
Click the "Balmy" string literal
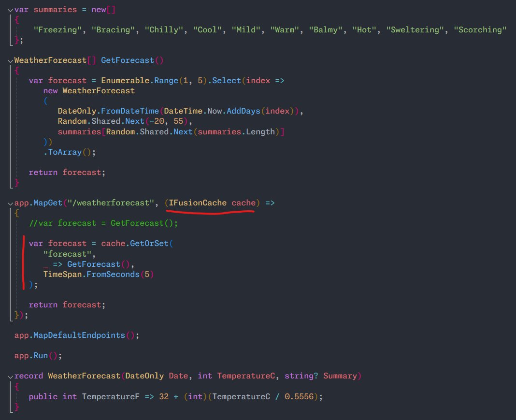326,30
